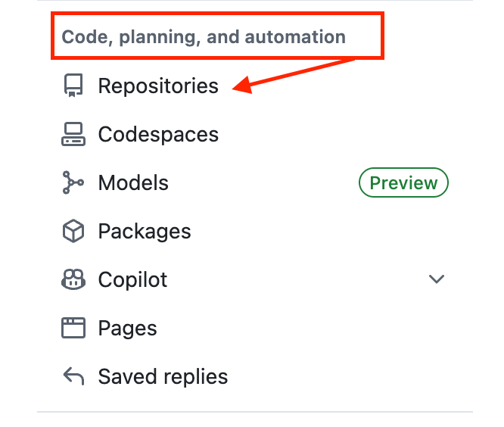Click the Repositories book icon

(x=72, y=86)
